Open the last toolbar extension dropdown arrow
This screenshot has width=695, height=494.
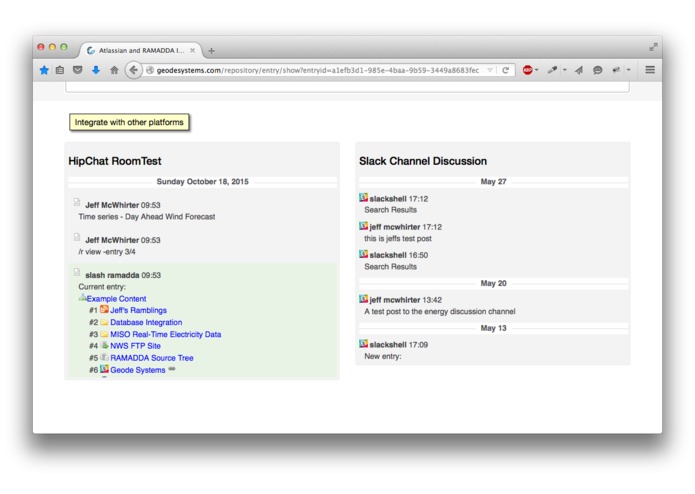point(629,70)
